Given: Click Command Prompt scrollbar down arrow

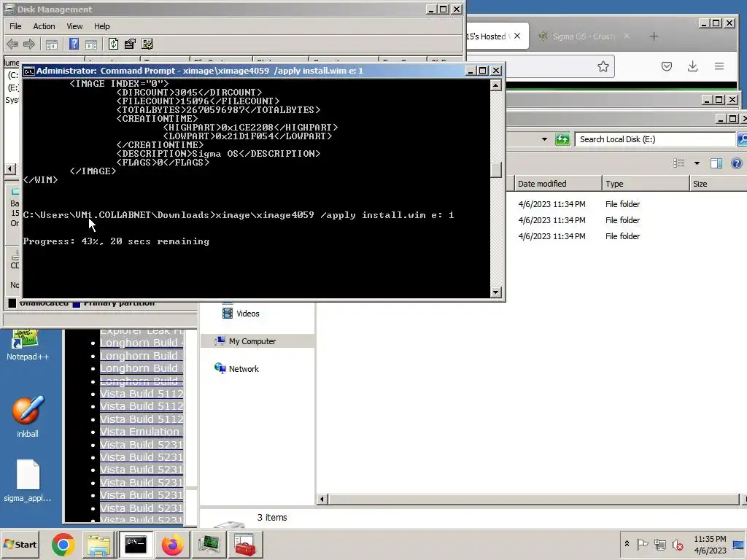Looking at the screenshot, I should (x=496, y=292).
